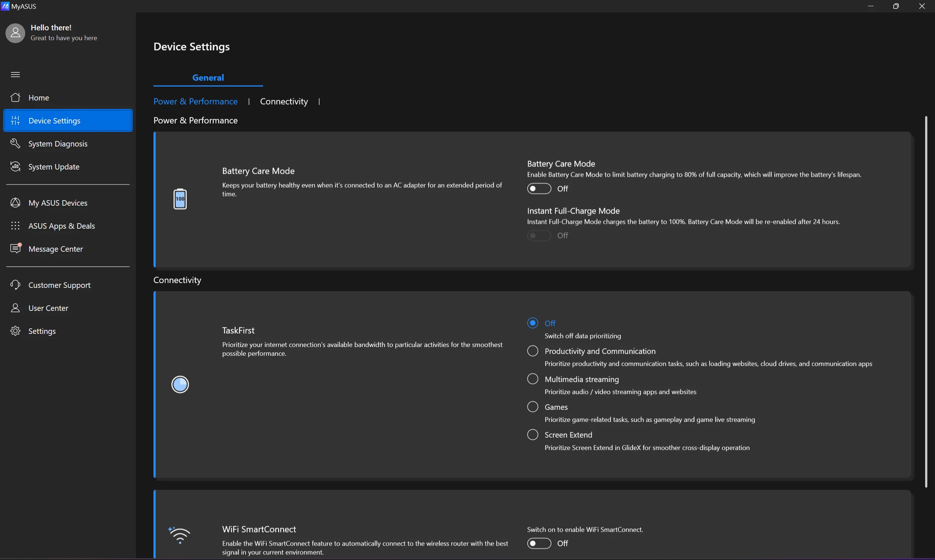Open the Message Center

coord(56,249)
